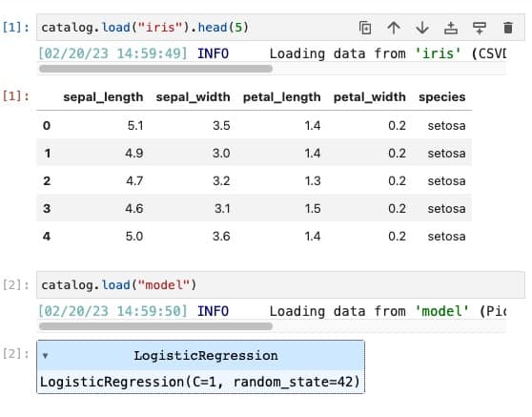Click the petal_width column header
The width and height of the screenshot is (532, 417).
tap(370, 97)
